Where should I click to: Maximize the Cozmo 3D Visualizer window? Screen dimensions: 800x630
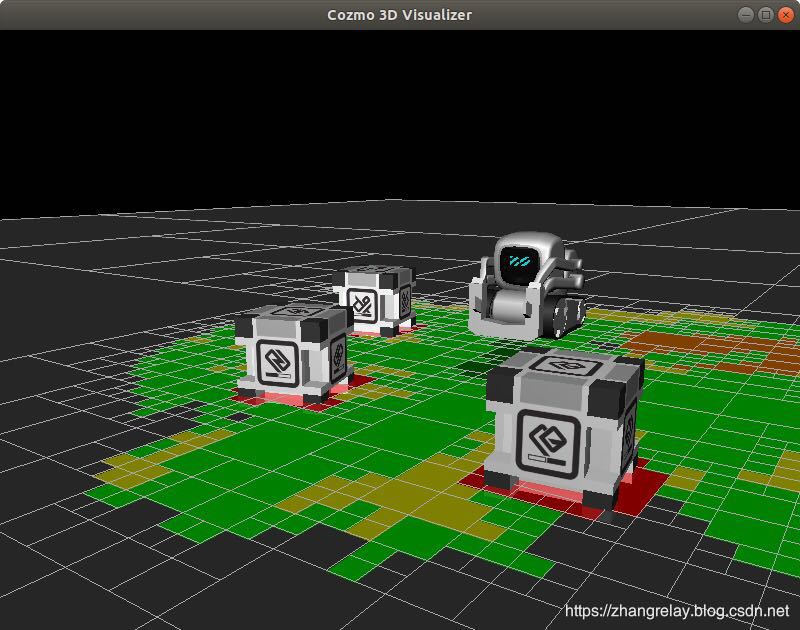coord(766,15)
